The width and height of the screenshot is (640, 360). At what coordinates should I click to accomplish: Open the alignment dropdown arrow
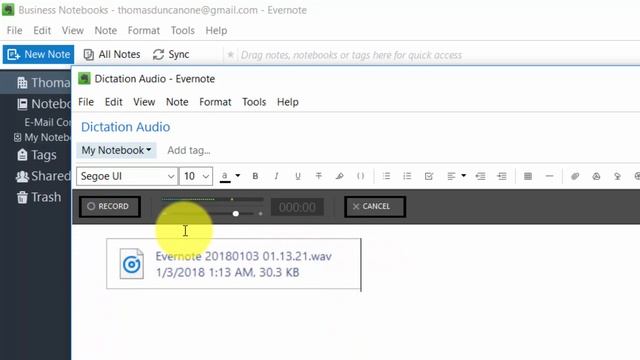(x=464, y=176)
